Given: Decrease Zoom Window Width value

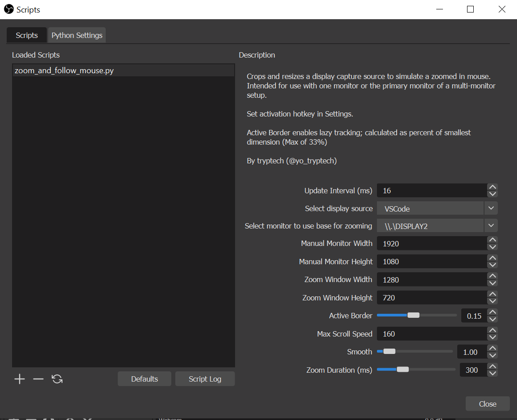Looking at the screenshot, I should 492,283.
